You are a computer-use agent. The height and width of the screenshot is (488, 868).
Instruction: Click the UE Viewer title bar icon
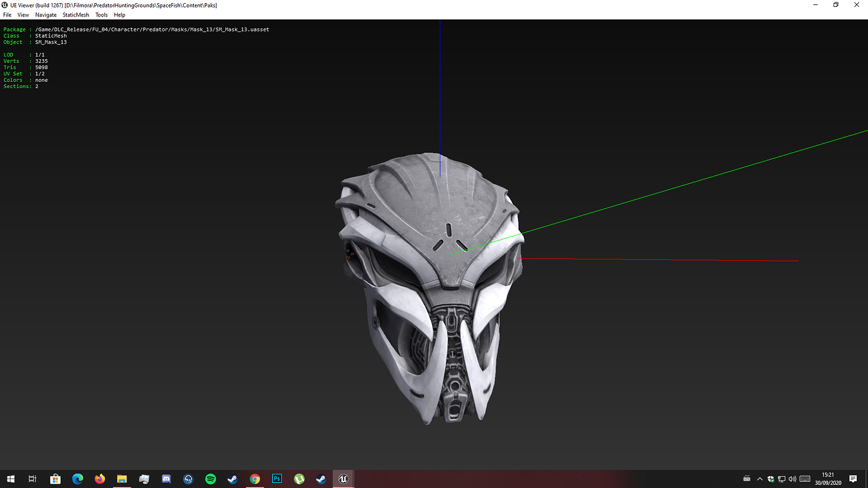[x=5, y=5]
